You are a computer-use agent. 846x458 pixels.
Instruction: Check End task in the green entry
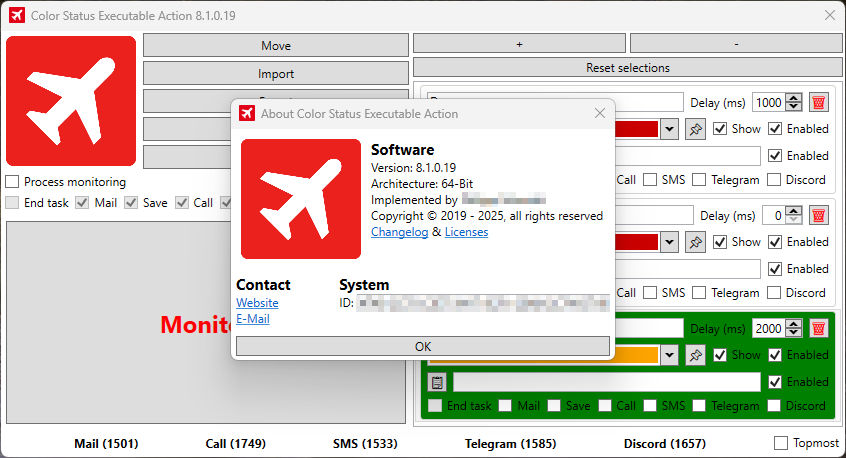pos(435,406)
